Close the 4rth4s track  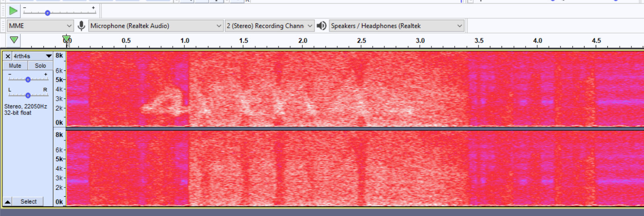click(x=8, y=56)
